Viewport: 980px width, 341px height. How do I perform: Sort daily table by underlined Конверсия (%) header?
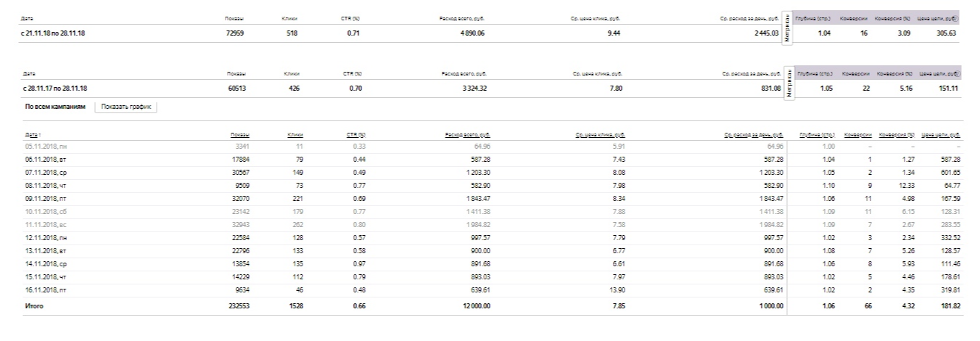pos(895,134)
